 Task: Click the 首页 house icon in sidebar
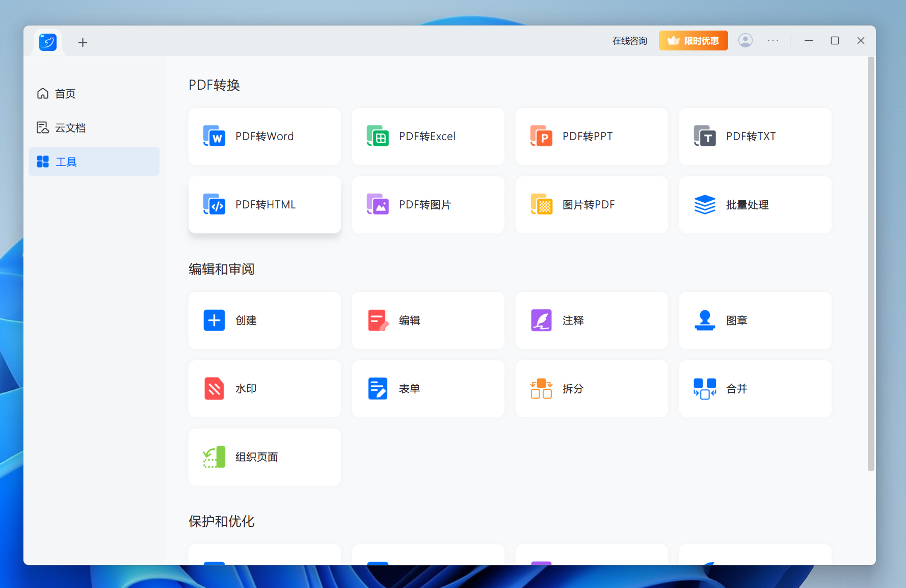click(43, 93)
